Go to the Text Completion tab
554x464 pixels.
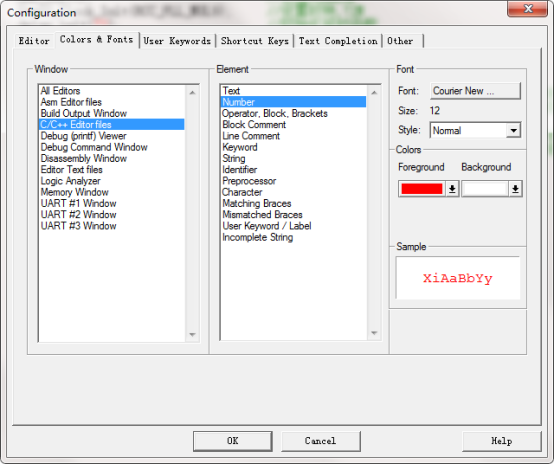click(x=338, y=41)
